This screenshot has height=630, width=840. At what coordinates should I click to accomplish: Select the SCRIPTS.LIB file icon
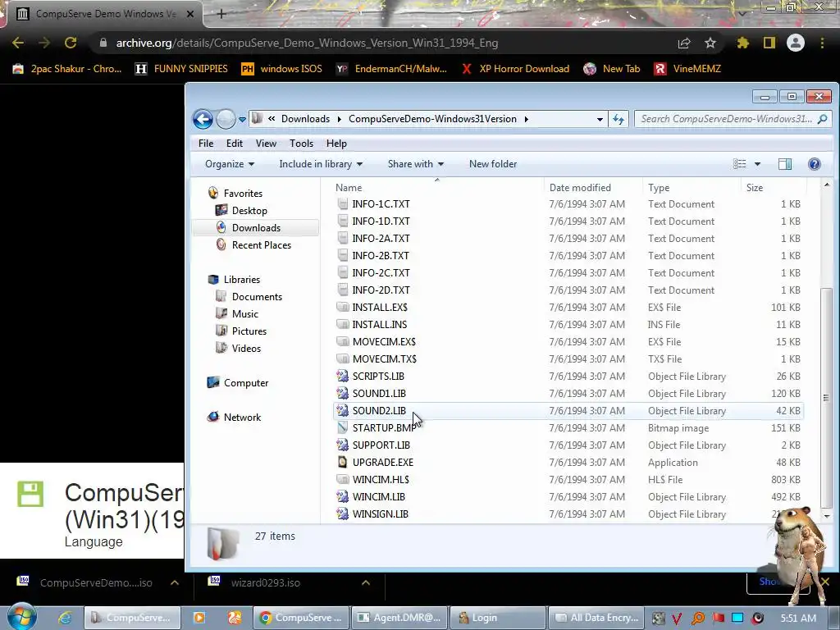click(x=342, y=376)
